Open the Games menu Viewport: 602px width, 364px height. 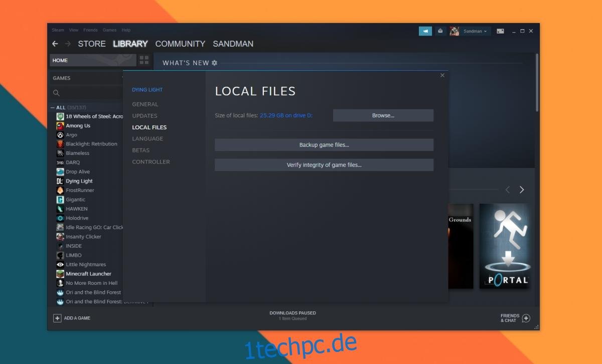[109, 30]
